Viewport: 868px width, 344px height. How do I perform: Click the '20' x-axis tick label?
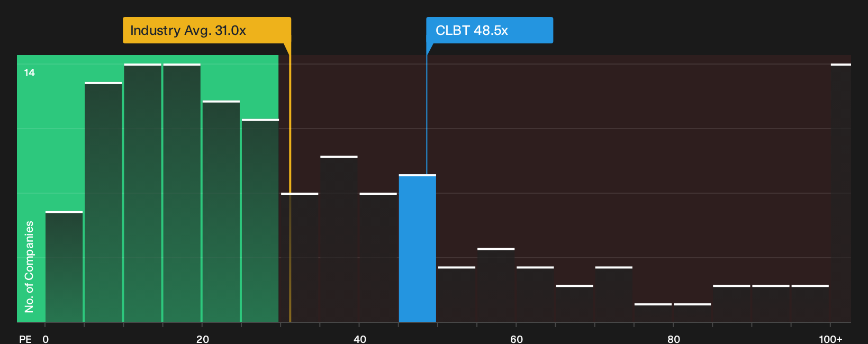pos(203,339)
